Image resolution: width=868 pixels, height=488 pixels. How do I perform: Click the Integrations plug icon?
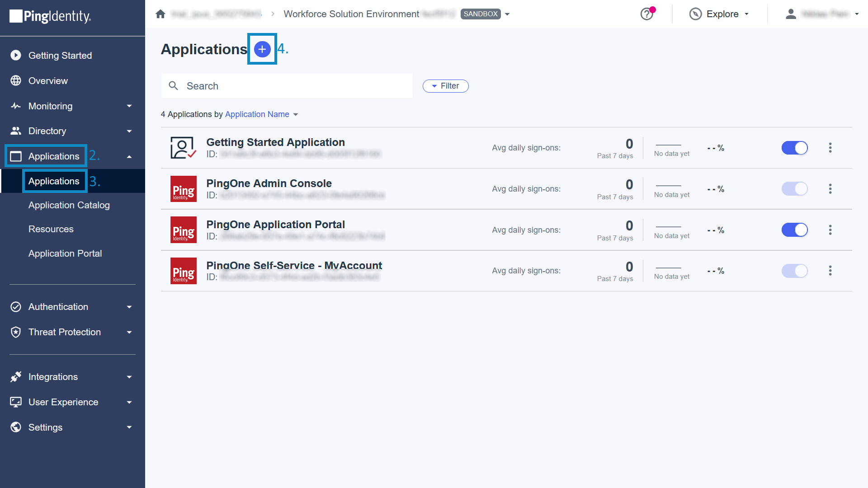click(x=16, y=377)
